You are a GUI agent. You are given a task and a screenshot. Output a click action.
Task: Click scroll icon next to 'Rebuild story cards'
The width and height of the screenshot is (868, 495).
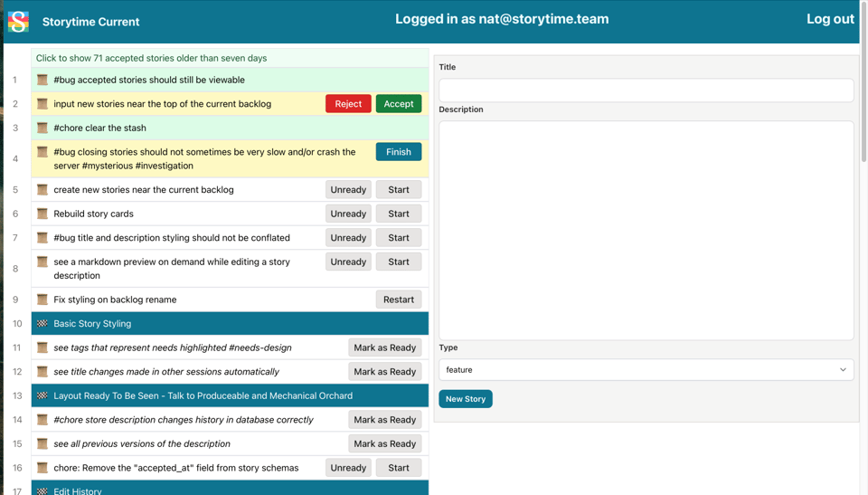42,214
